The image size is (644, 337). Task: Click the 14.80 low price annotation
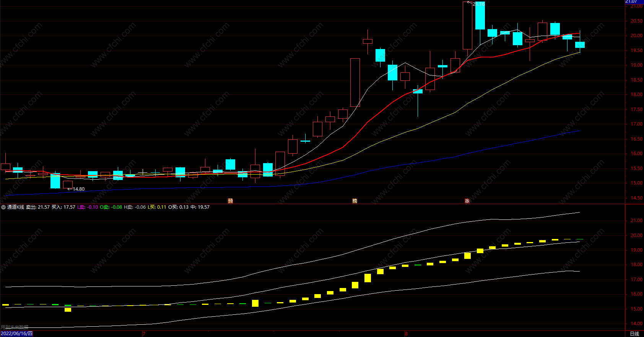click(79, 189)
